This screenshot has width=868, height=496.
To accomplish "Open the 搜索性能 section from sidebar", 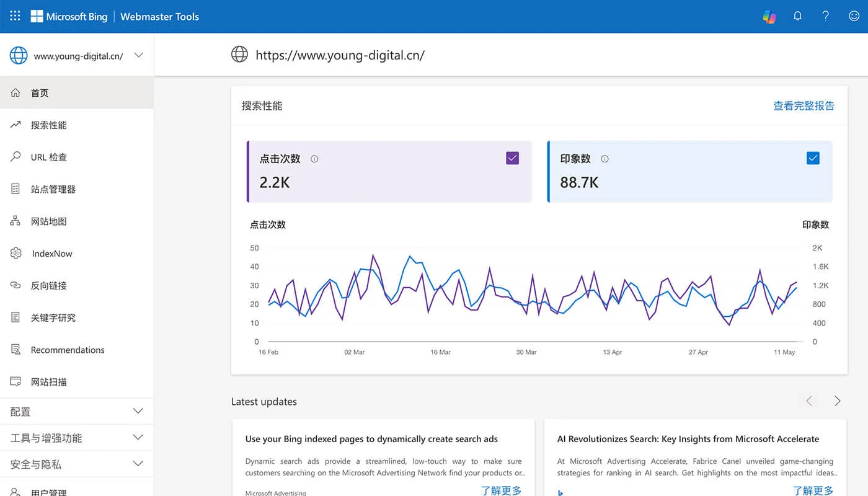I will coord(46,125).
